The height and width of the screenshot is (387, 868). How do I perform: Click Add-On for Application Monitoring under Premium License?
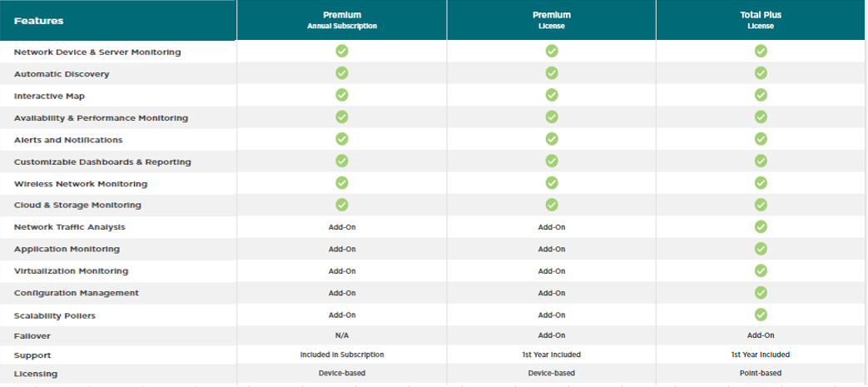tap(552, 249)
